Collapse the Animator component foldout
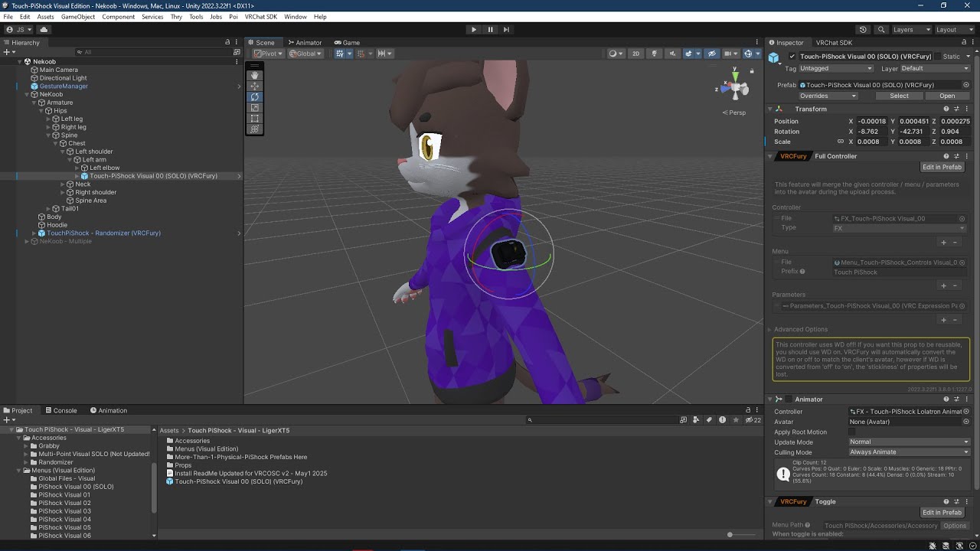 pyautogui.click(x=770, y=399)
